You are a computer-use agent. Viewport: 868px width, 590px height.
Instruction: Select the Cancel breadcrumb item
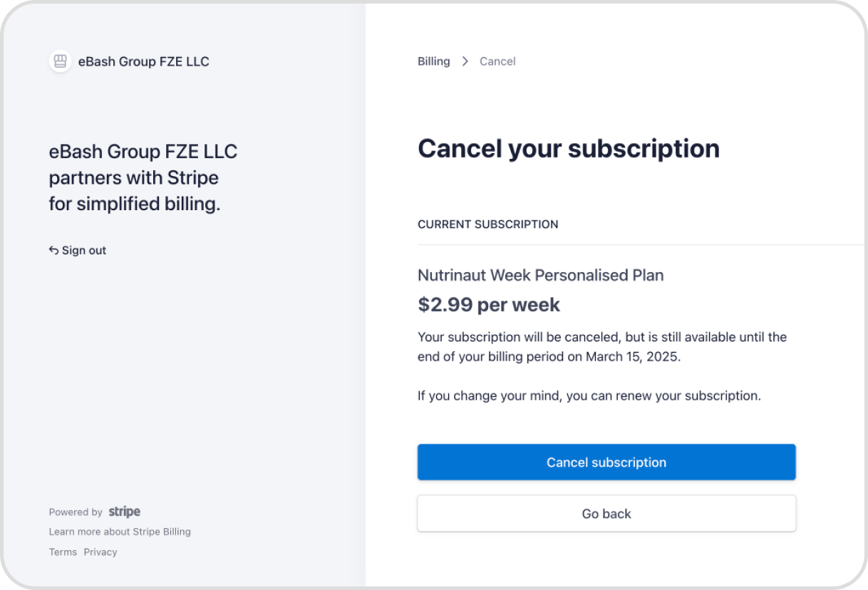tap(497, 61)
